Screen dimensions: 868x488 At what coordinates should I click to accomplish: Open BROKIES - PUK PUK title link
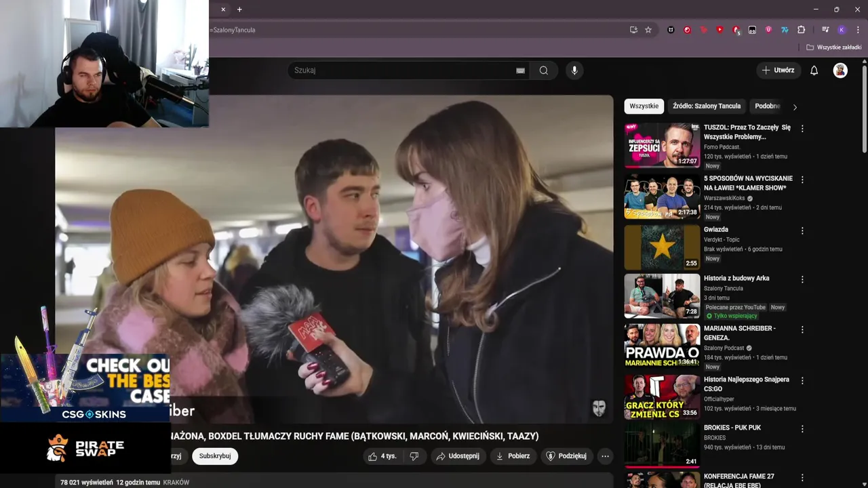[732, 428]
